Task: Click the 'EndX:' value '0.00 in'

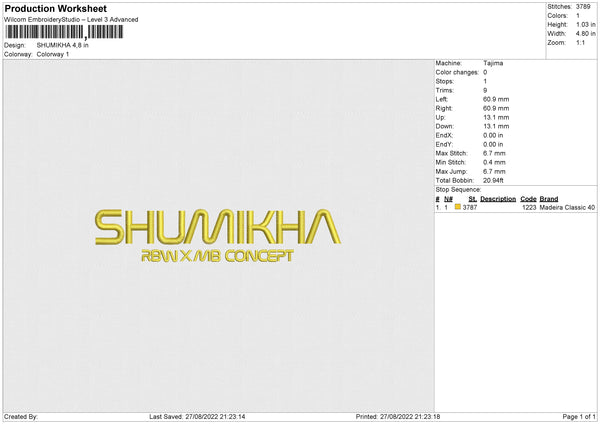Action: coord(493,135)
